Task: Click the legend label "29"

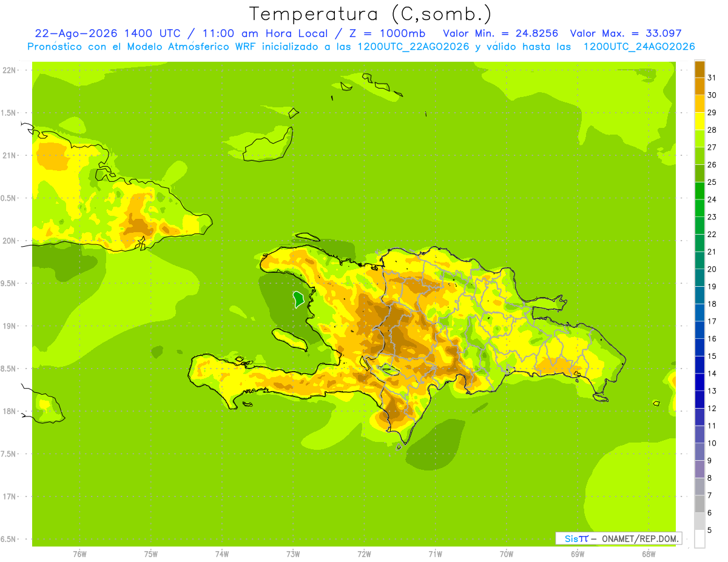Action: pyautogui.click(x=712, y=112)
